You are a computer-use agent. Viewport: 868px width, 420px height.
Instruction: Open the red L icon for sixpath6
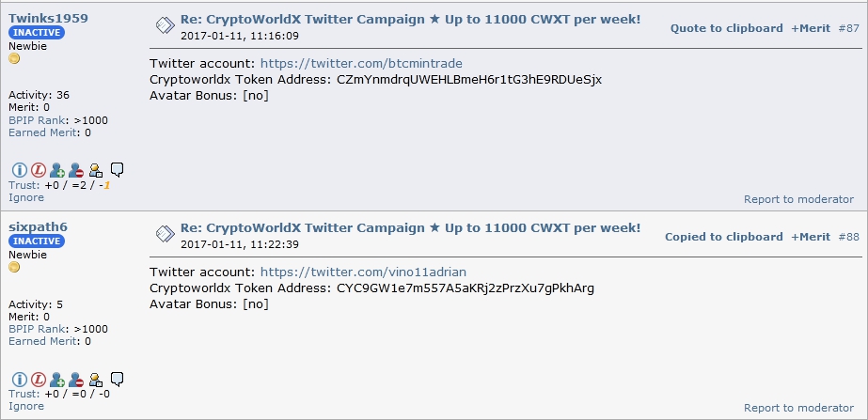(x=39, y=379)
